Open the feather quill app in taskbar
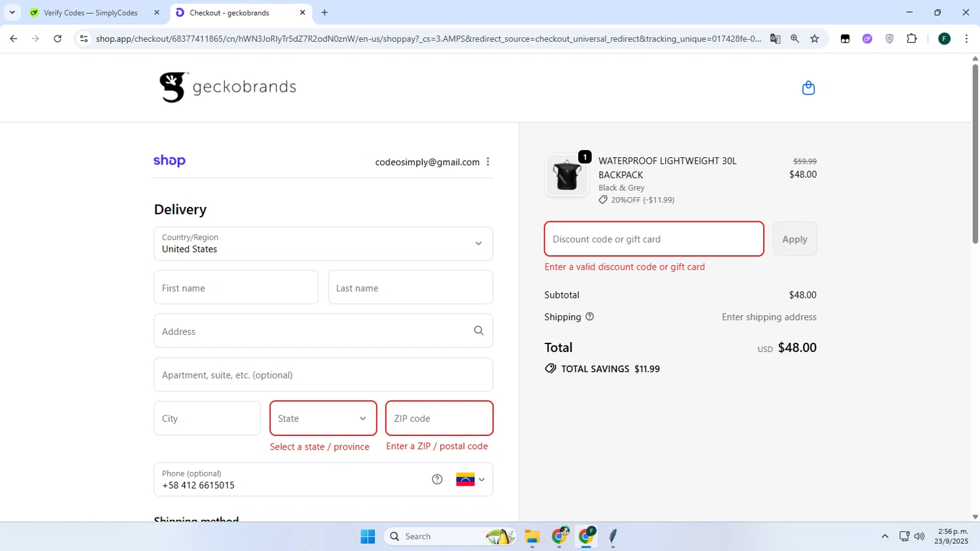 tap(613, 536)
